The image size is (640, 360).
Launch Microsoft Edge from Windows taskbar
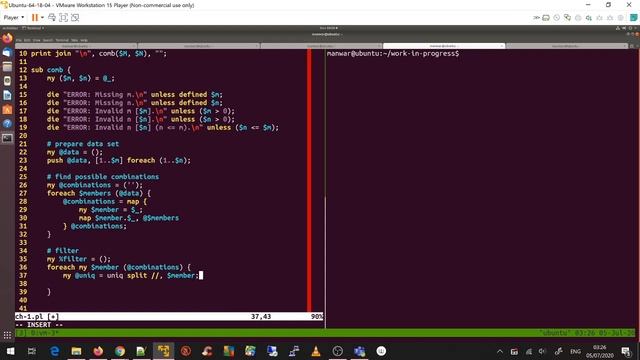pyautogui.click(x=54, y=351)
